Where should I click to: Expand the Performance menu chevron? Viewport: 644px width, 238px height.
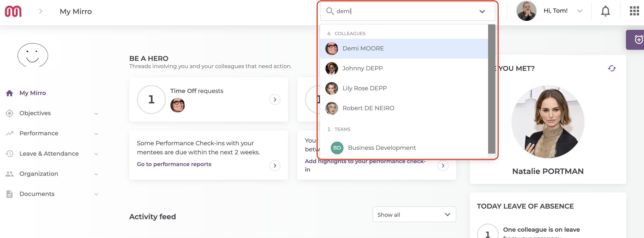click(x=96, y=134)
